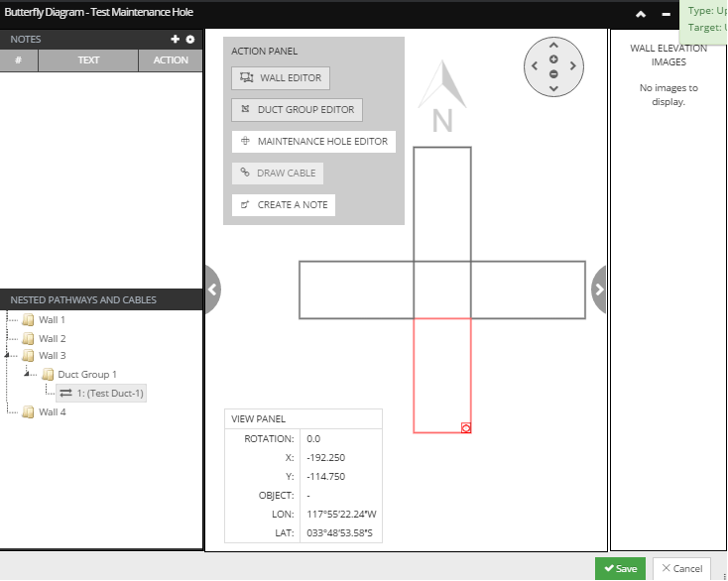This screenshot has width=728, height=581.
Task: Click Wall 3 folder icon
Action: (x=29, y=356)
